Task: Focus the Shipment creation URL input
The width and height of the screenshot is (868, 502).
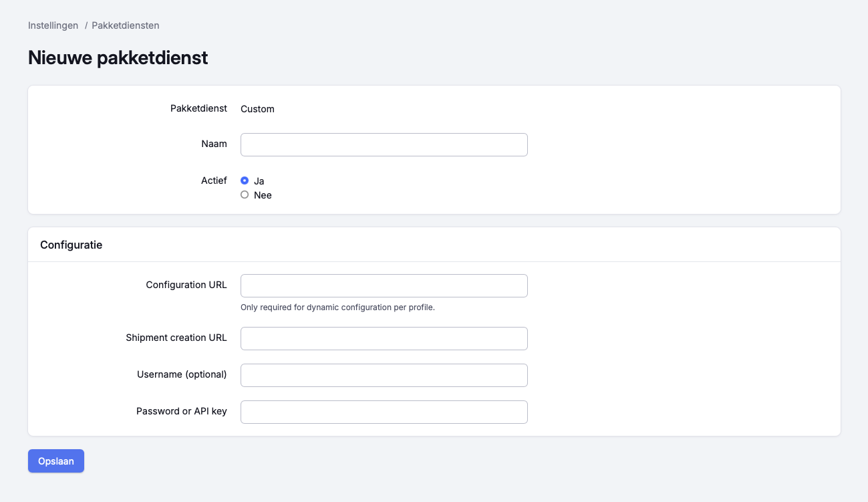Action: click(384, 338)
